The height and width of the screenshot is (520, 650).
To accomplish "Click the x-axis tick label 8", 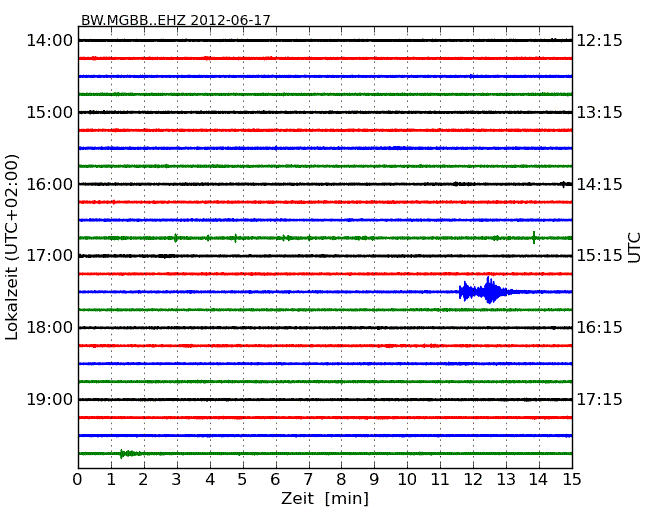I will click(341, 479).
